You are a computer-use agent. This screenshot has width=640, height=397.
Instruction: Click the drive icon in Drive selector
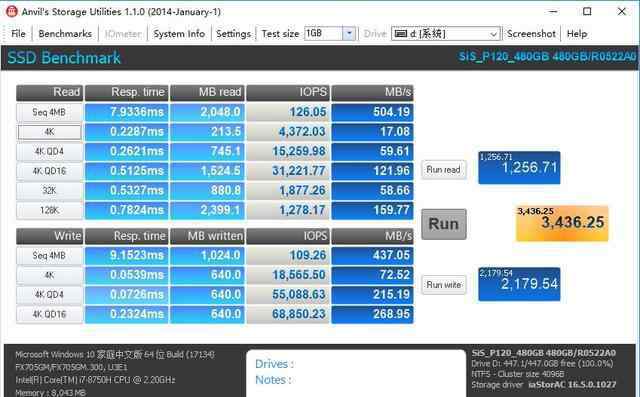[401, 33]
